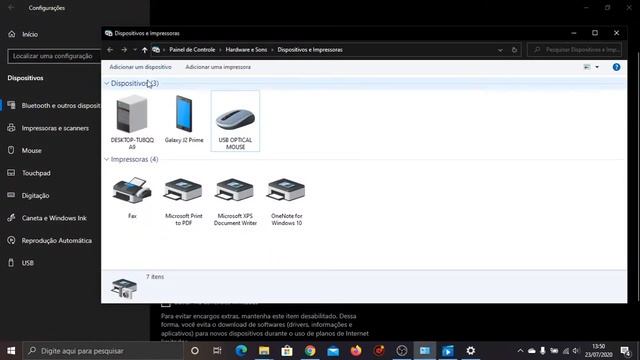Refresh the Dispositivos e Impressoras view

click(514, 50)
